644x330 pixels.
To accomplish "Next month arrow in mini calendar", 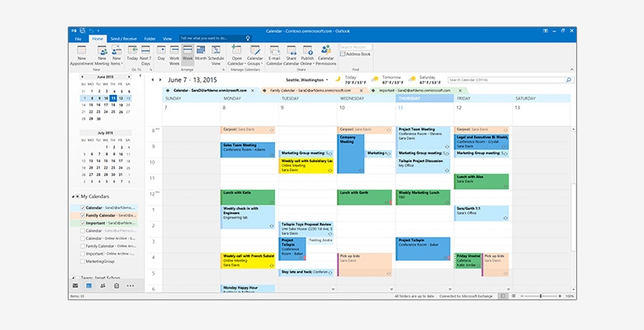I will coord(129,77).
